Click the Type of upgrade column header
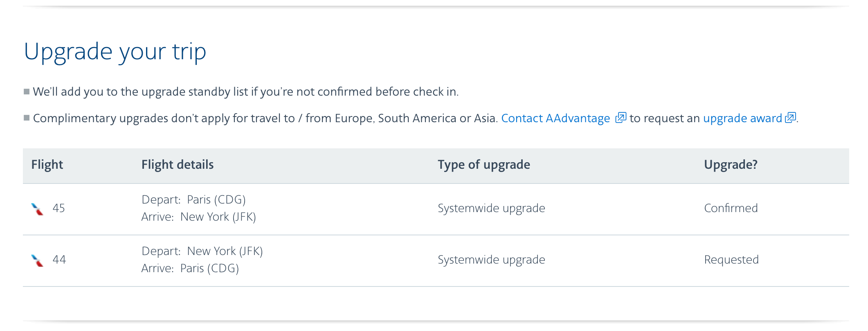This screenshot has height=331, width=868. point(484,165)
